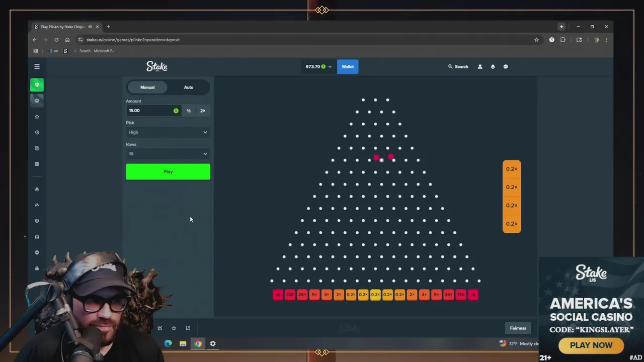Click the fire icon in left sidebar
This screenshot has height=362, width=644.
pyautogui.click(x=37, y=189)
